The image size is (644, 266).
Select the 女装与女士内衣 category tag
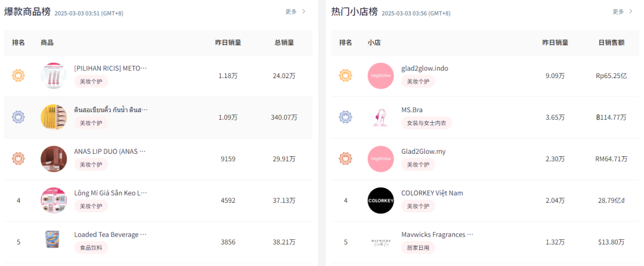[x=426, y=123]
